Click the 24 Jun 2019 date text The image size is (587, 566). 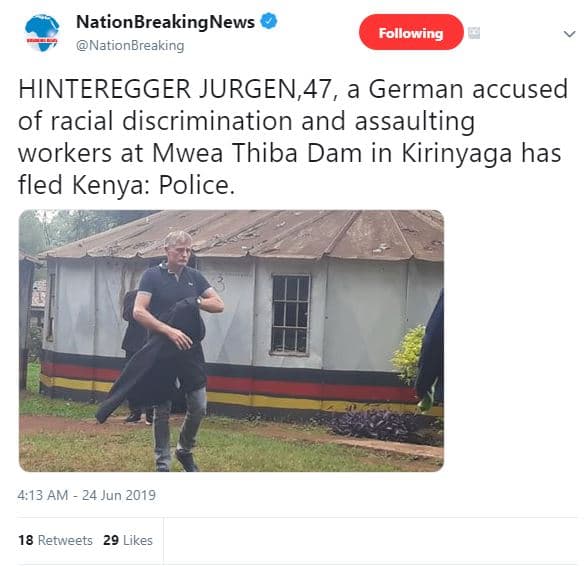click(119, 495)
